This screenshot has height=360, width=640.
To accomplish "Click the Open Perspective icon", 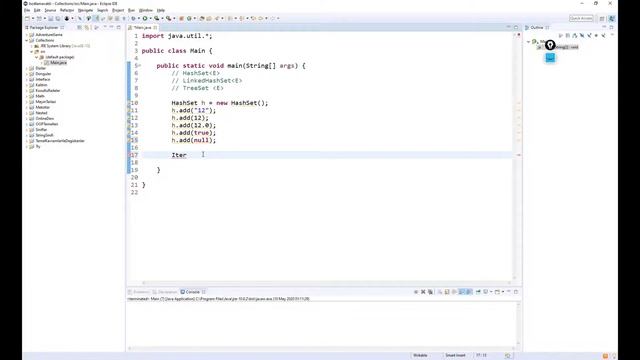I will (602, 18).
